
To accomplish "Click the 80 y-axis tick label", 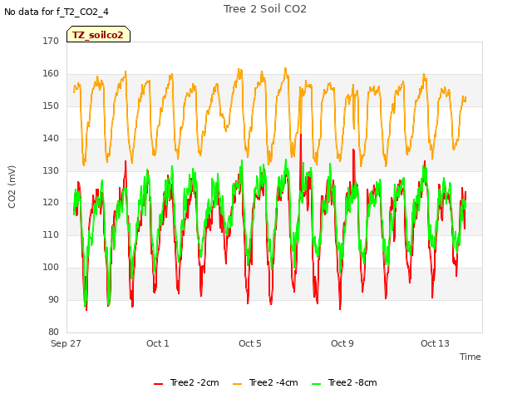I will 53,332.
